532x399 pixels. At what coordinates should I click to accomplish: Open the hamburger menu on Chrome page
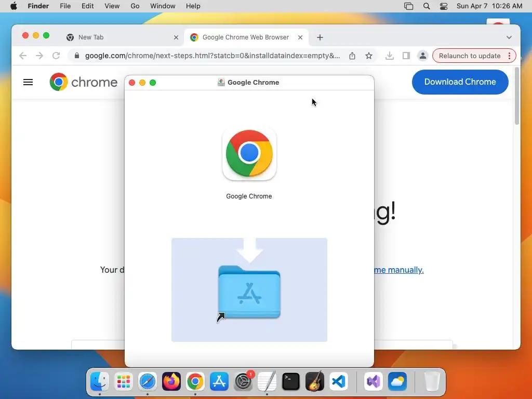tap(28, 82)
